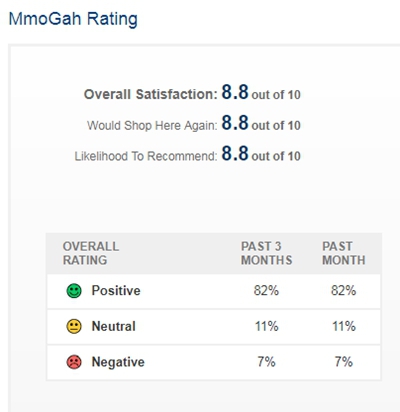This screenshot has width=400, height=412.
Task: Click the Positive 82% Past 3 Months value
Action: click(x=266, y=291)
